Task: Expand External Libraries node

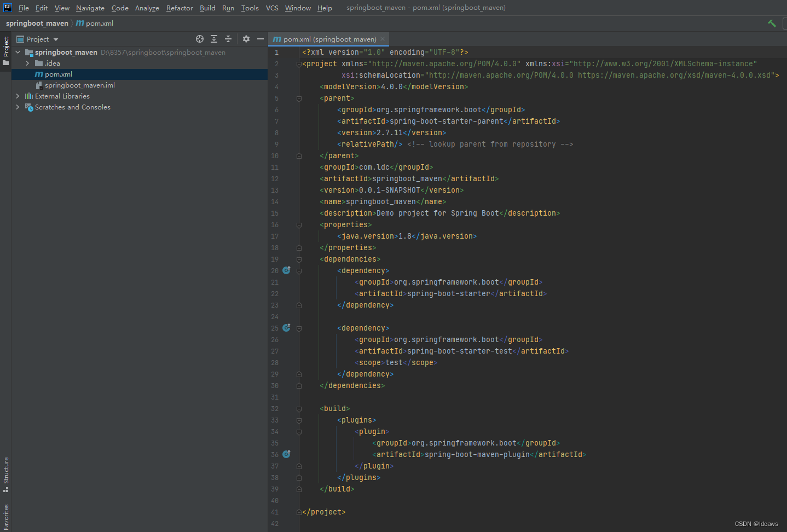Action: [x=18, y=96]
